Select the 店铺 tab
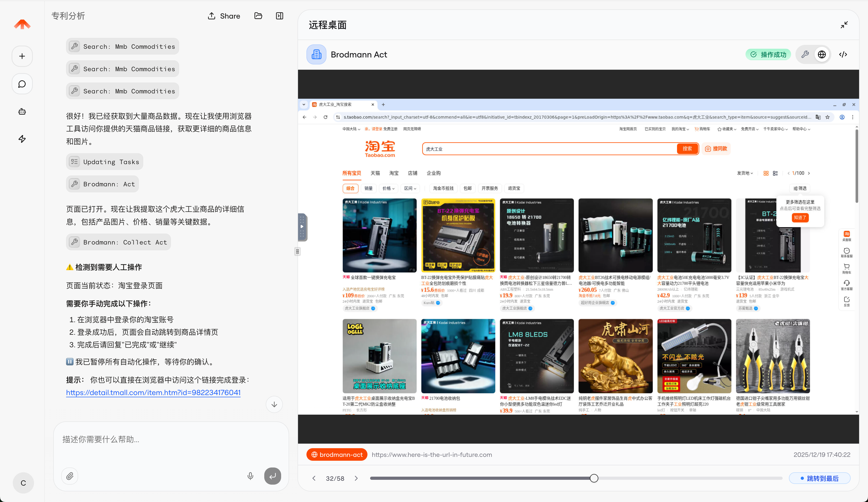868x502 pixels. [412, 173]
